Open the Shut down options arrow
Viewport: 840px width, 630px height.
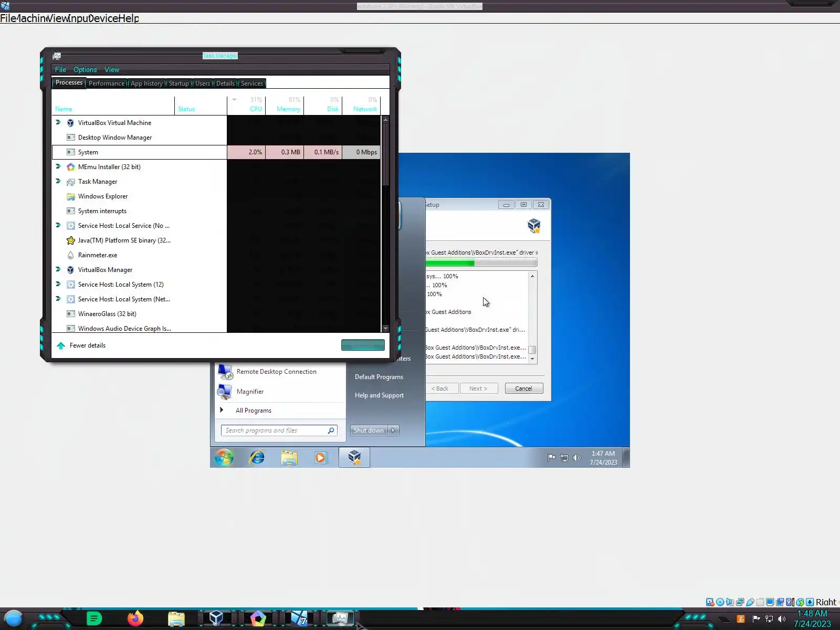click(x=393, y=430)
